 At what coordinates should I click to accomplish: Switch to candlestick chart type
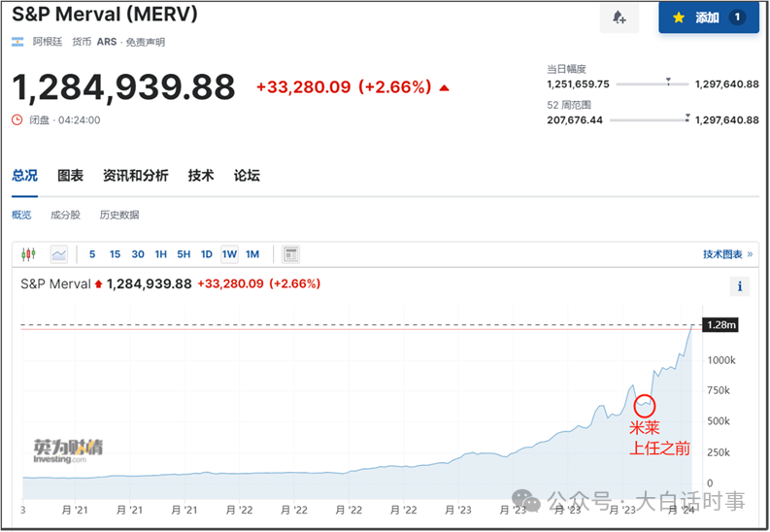pyautogui.click(x=28, y=254)
